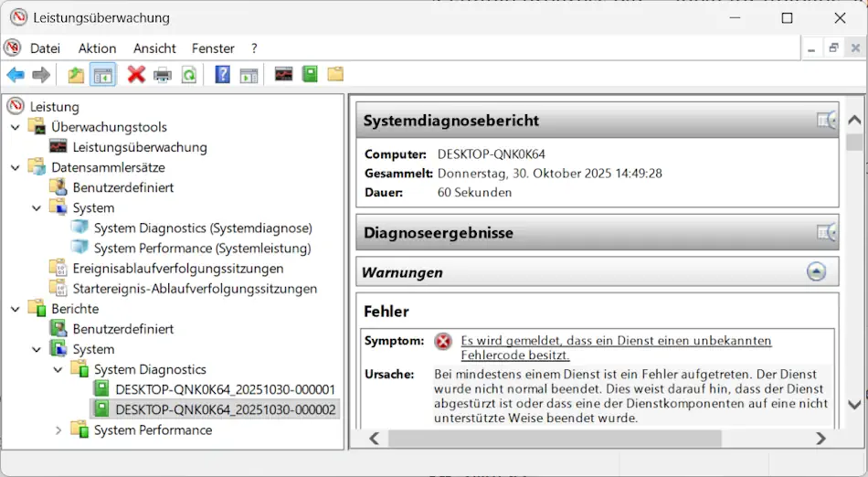Collapse the Berichte node
Image resolution: width=868 pixels, height=477 pixels.
tap(16, 309)
